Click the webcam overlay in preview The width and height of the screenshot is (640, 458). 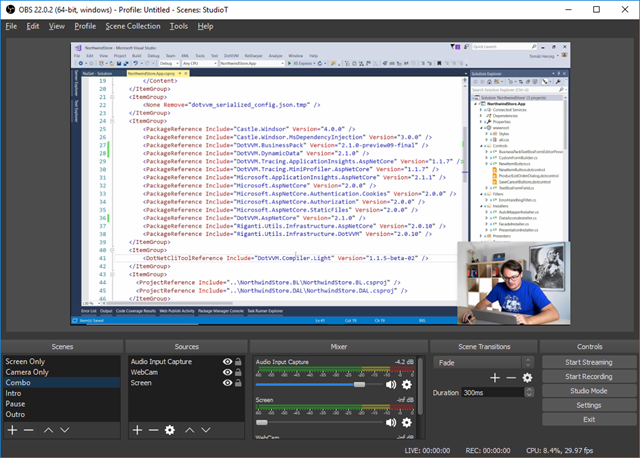(513, 283)
